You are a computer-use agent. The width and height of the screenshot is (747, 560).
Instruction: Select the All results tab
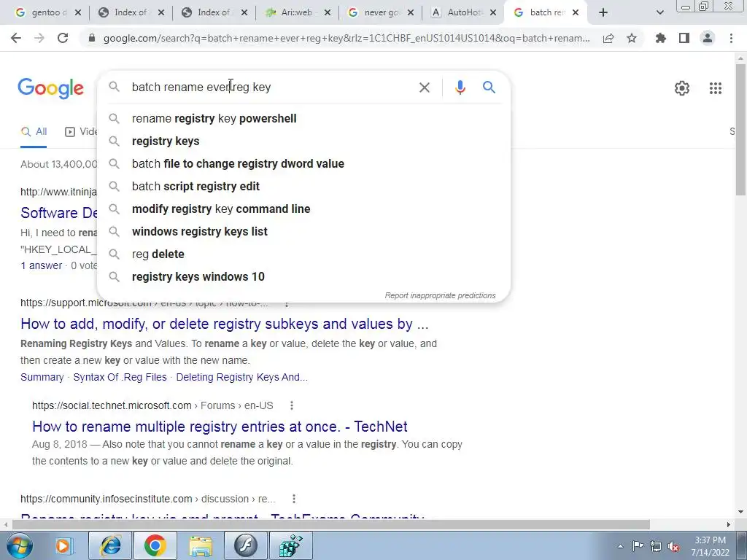coord(34,132)
